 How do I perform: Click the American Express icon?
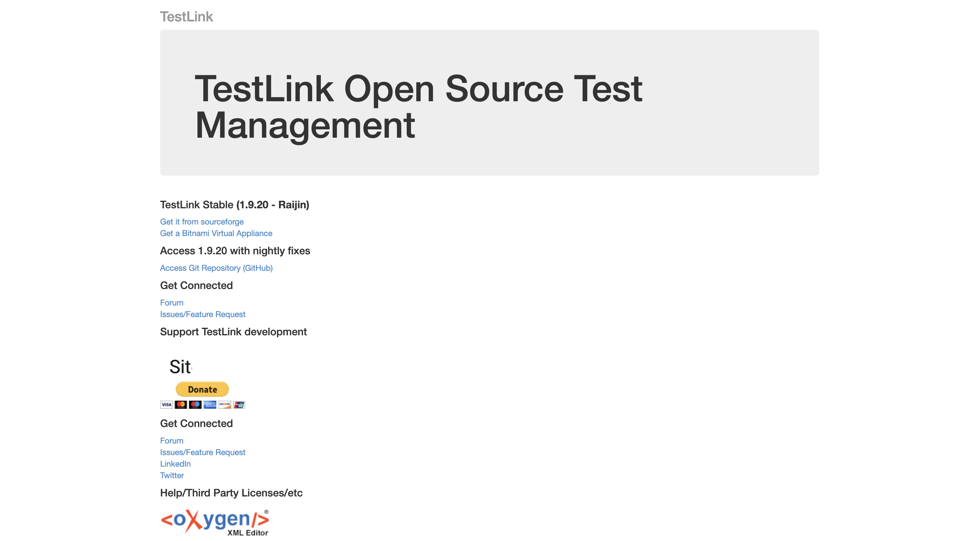click(x=210, y=405)
